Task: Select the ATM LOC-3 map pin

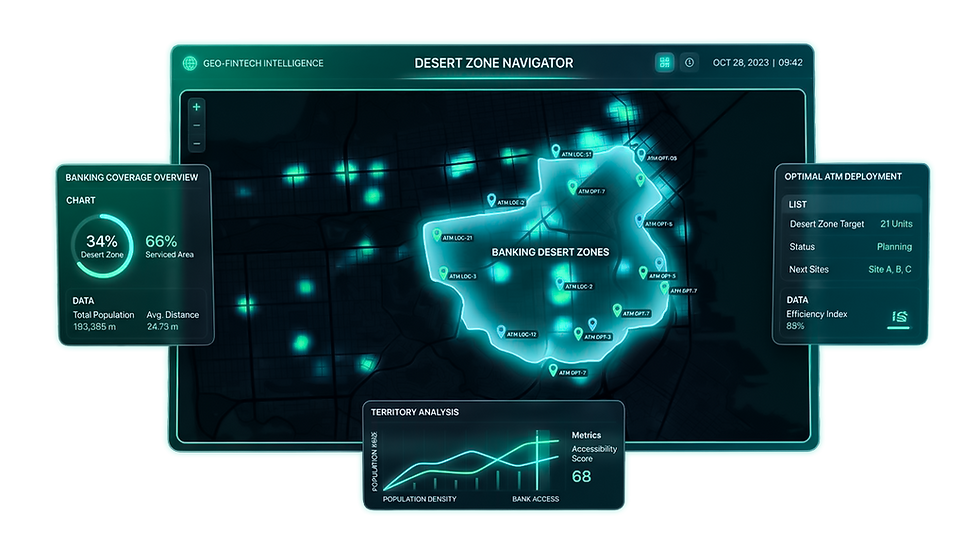Action: click(x=443, y=273)
